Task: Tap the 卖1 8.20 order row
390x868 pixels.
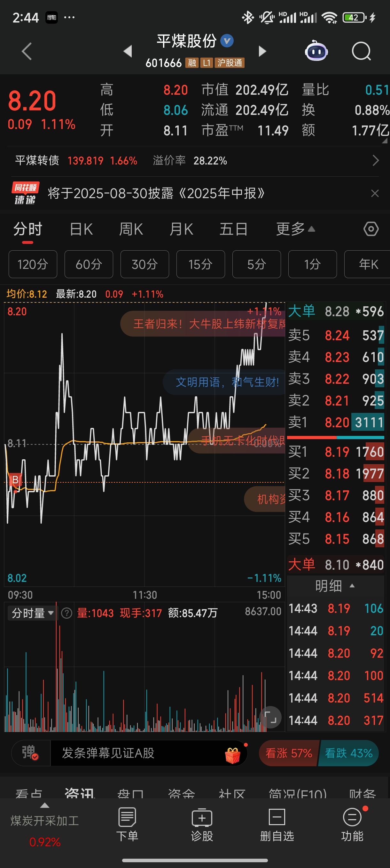Action: pyautogui.click(x=336, y=422)
